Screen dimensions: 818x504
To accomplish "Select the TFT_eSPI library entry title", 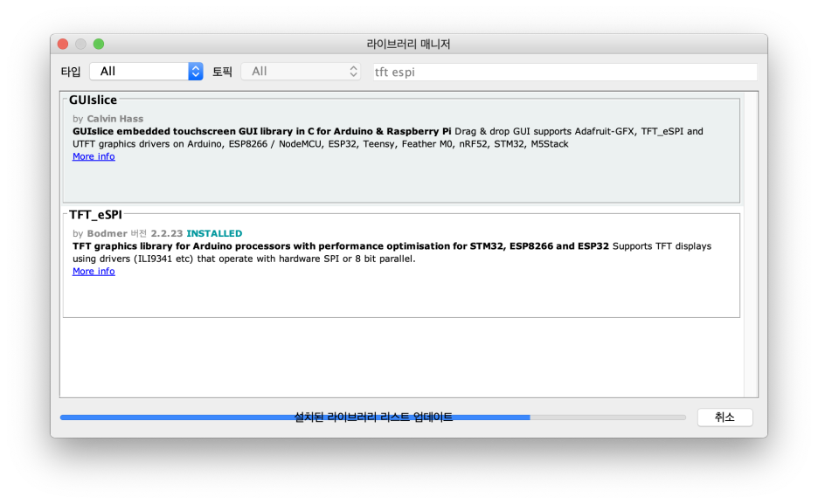I will point(95,215).
